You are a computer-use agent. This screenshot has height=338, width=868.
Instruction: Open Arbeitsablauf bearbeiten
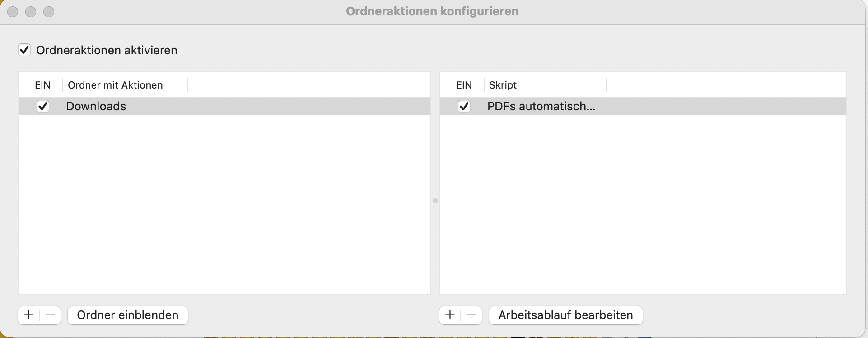click(565, 315)
